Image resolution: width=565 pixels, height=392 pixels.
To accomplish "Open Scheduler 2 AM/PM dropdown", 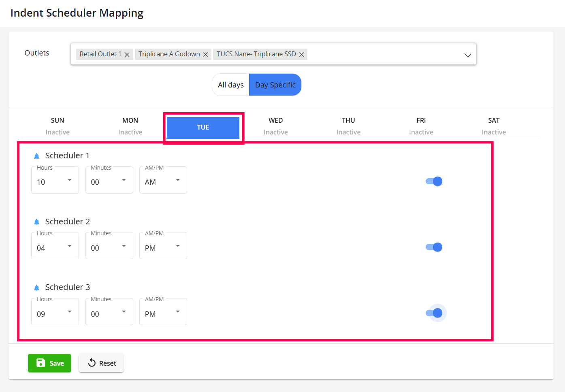I will (163, 246).
